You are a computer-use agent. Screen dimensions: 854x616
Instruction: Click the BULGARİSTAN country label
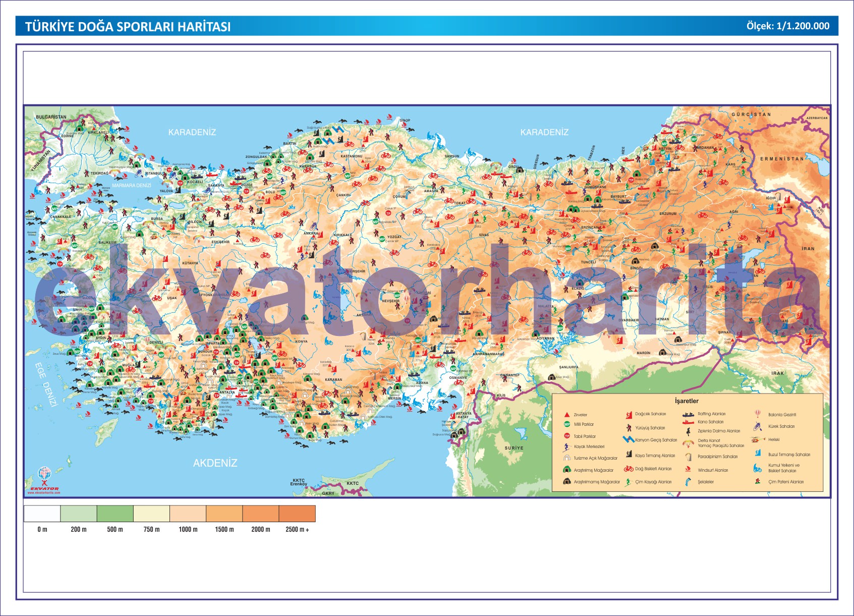point(51,117)
